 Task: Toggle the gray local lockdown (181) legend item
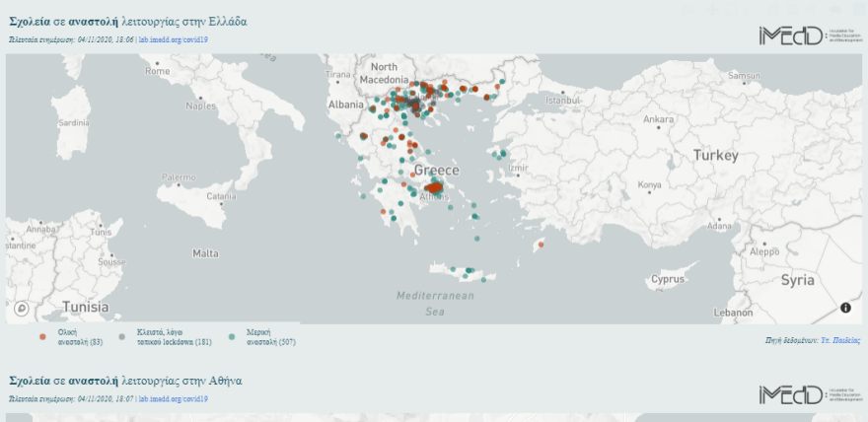click(x=174, y=337)
